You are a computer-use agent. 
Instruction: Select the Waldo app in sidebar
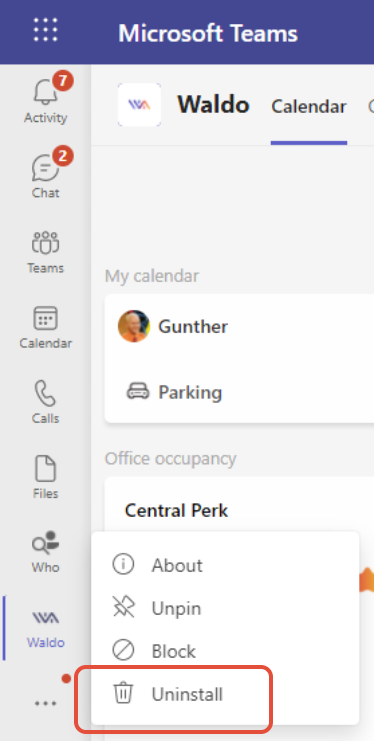click(x=45, y=628)
